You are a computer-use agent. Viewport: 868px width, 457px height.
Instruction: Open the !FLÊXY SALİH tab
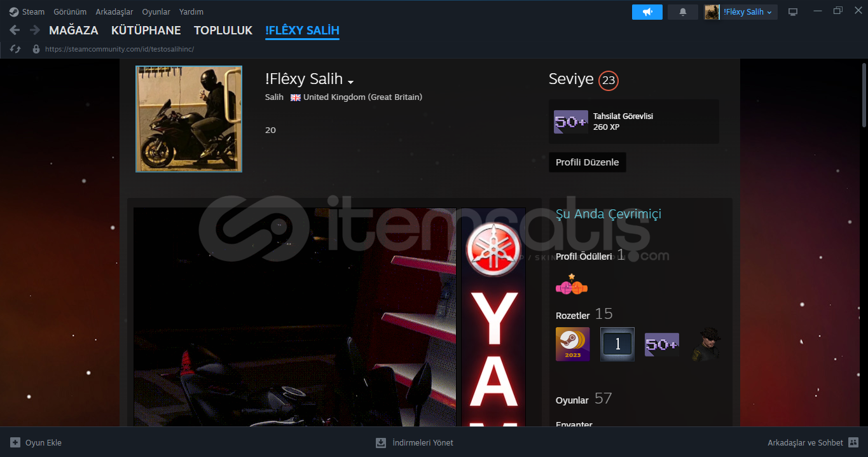click(302, 30)
